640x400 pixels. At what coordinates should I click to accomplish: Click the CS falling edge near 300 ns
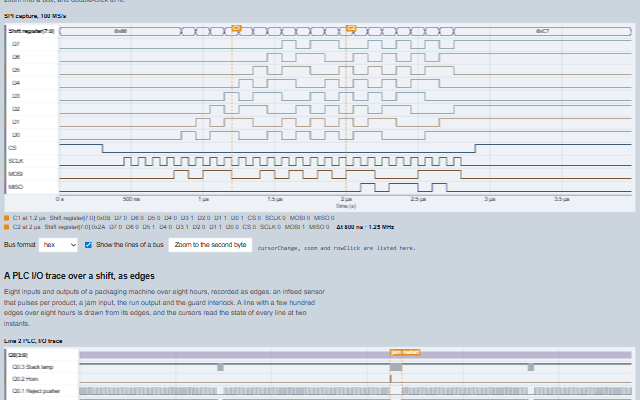[x=102, y=148]
